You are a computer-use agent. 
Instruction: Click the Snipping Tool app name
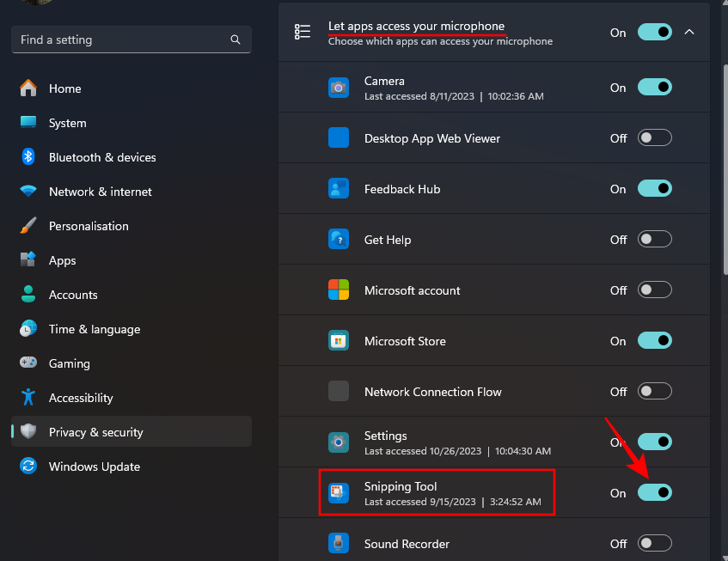tap(401, 486)
